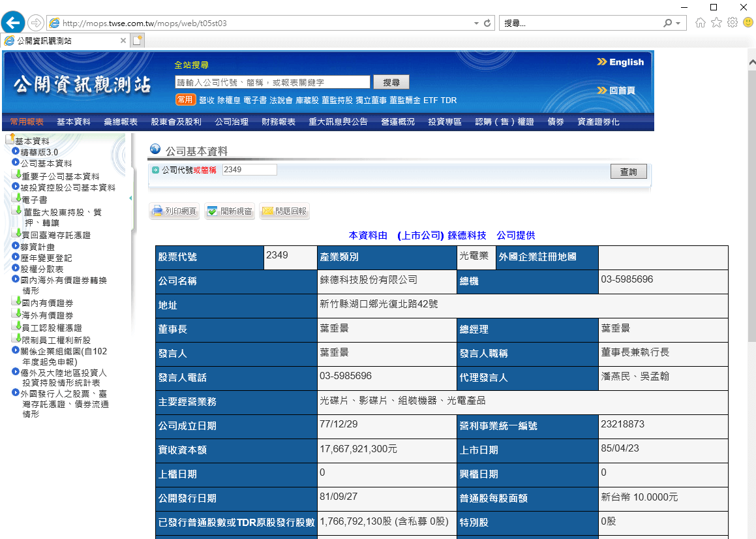Open the browser search provider dropdown arrow

678,23
